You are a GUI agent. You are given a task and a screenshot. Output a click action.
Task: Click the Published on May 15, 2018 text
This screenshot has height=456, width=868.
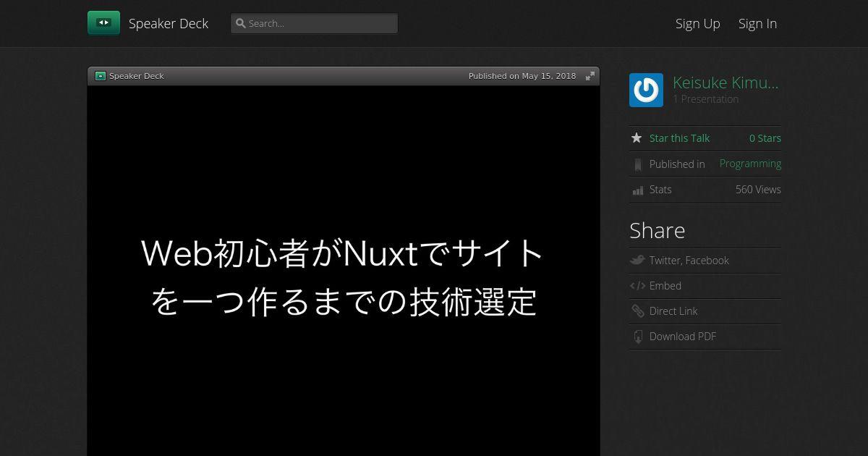click(522, 76)
